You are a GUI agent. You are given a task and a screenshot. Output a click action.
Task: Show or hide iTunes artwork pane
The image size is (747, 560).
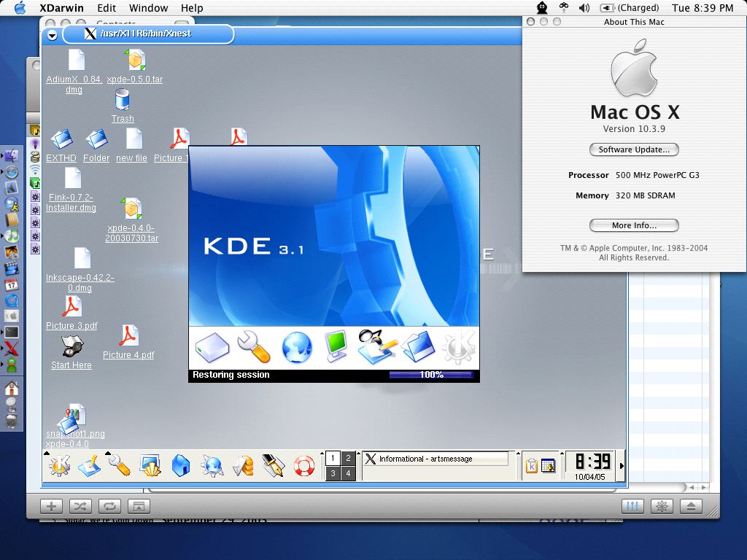point(139,506)
